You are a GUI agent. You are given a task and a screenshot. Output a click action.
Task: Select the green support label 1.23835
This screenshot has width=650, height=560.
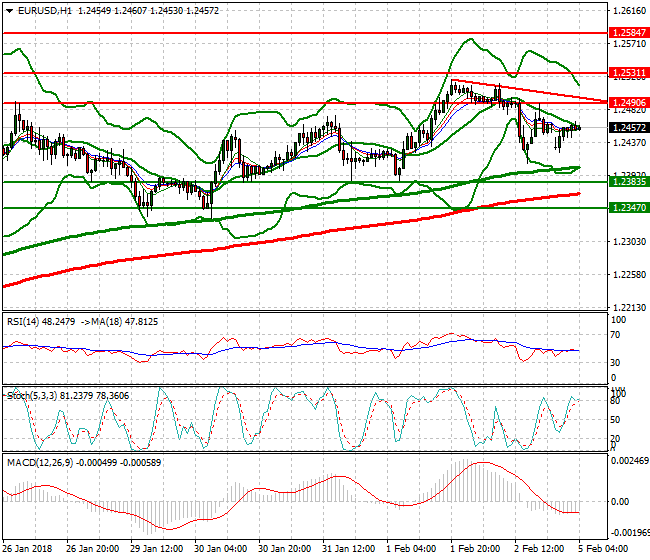tap(629, 182)
